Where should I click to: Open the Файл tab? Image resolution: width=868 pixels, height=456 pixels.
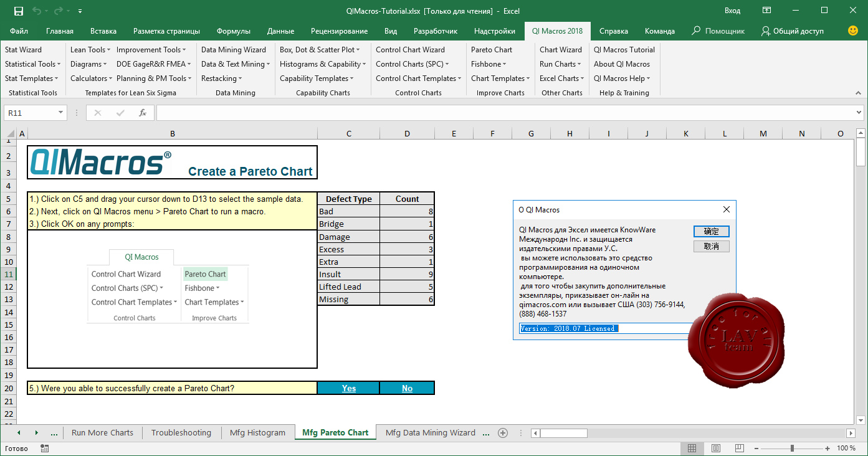[x=19, y=31]
